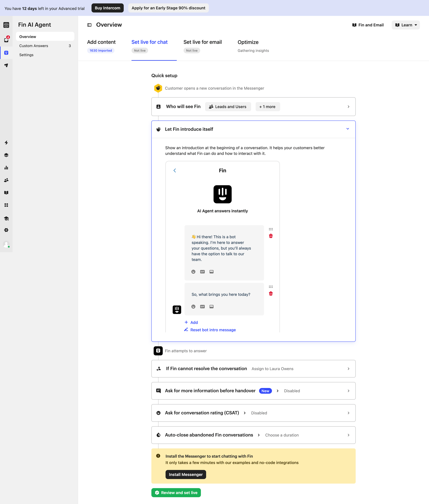Image resolution: width=429 pixels, height=504 pixels.
Task: Click the 'Choose a duration' text
Action: (x=282, y=435)
